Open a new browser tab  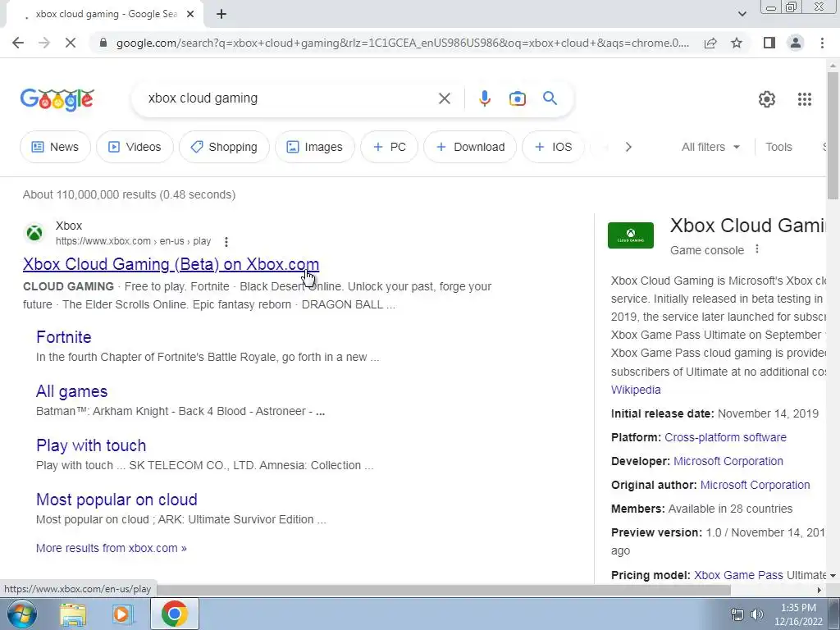[221, 14]
